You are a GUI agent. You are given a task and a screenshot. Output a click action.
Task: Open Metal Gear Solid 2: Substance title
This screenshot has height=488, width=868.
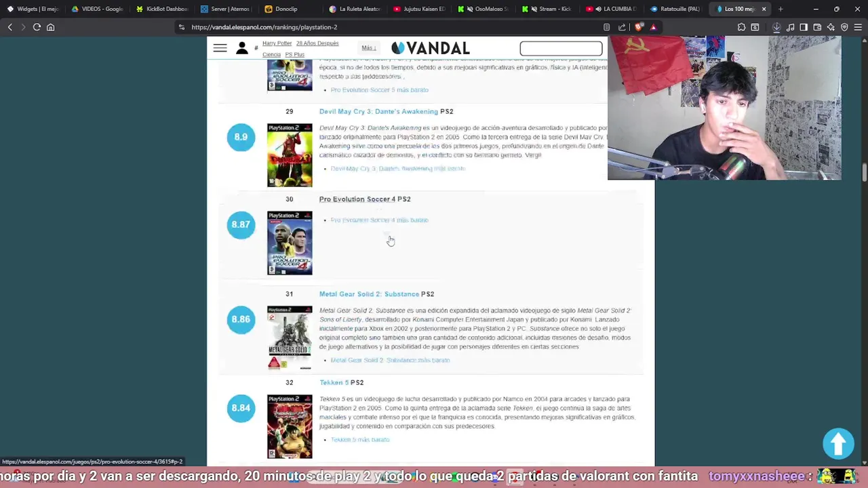click(369, 294)
